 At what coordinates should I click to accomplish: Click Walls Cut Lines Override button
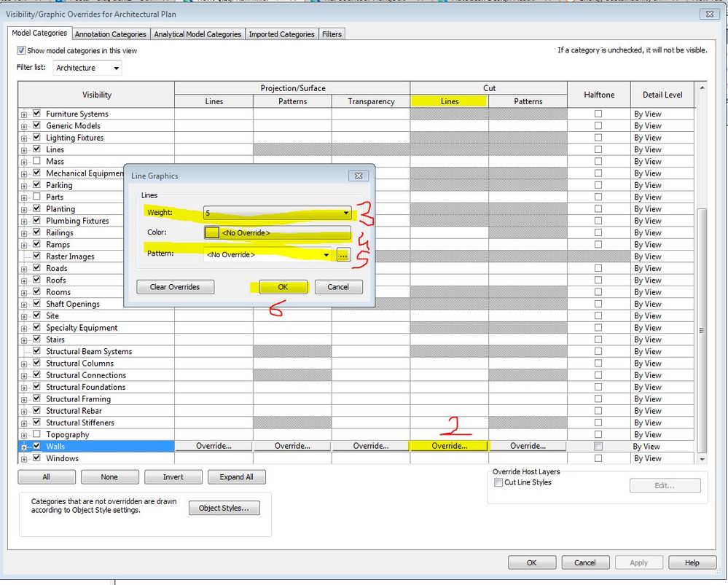(449, 446)
